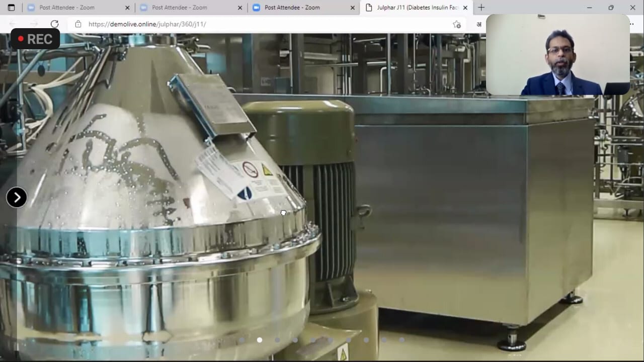Viewport: 644px width, 362px height.
Task: Switch to the first Post Attendee - Zoom tab
Action: [68, 8]
